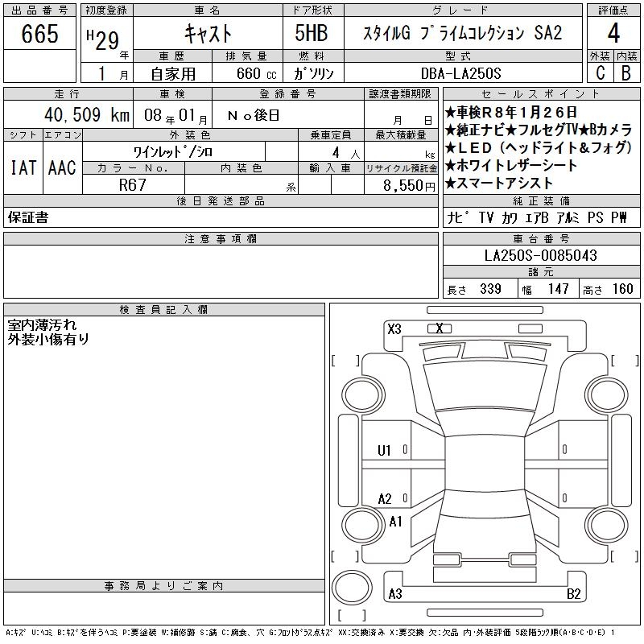Select the 保証書 entry under later-shipped parts
This screenshot has height=644, width=644.
[x=28, y=217]
